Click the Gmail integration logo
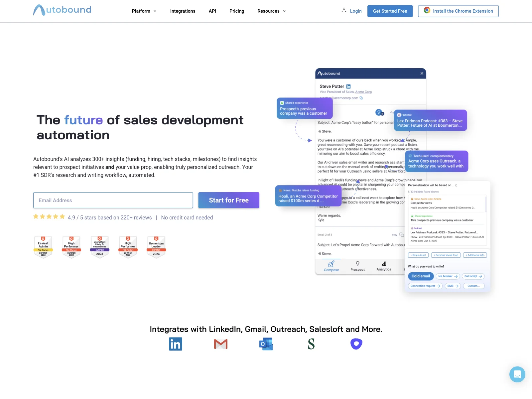Screen dimensions: 532x399 pos(221,344)
